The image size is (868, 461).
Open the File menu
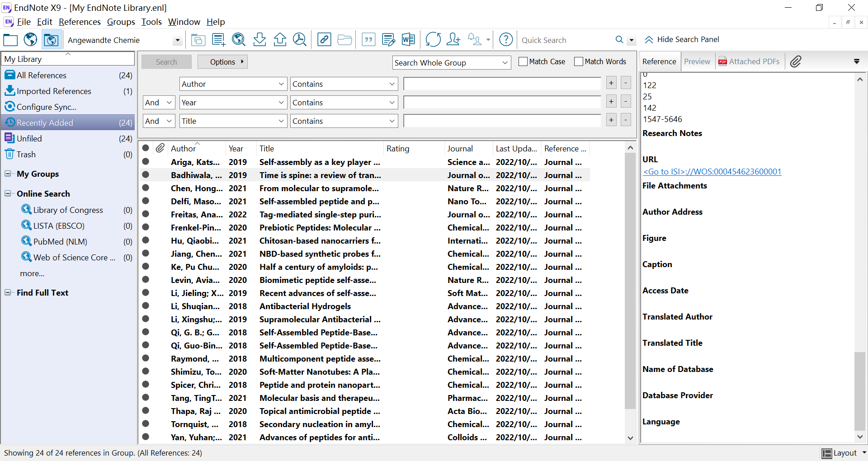[24, 22]
